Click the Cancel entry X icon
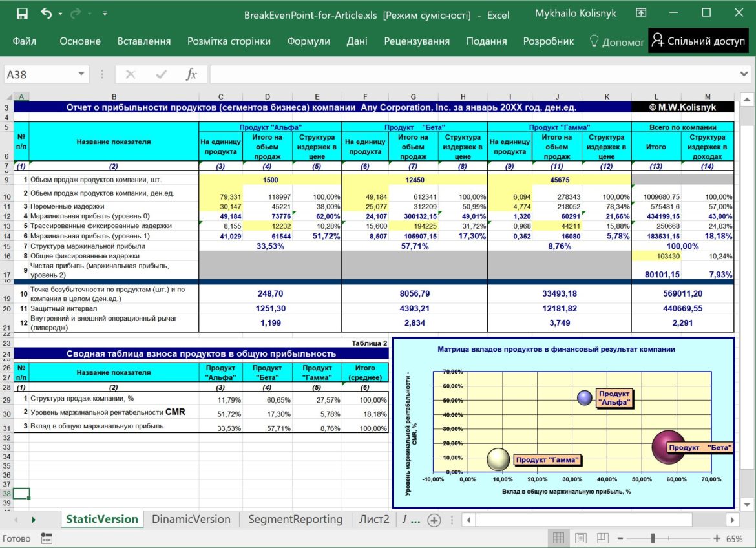Image resolution: width=756 pixels, height=548 pixels. coord(130,75)
